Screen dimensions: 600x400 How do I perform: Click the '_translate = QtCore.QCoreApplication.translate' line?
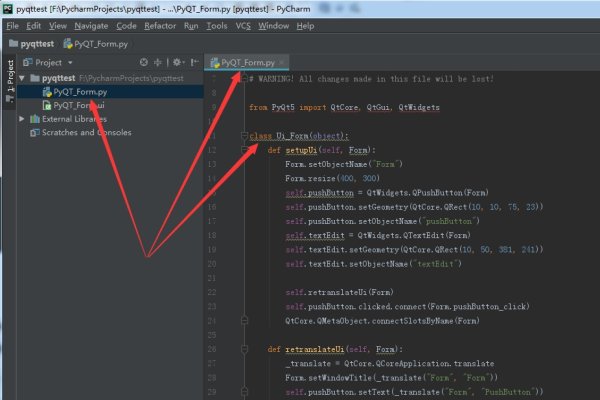[390, 363]
